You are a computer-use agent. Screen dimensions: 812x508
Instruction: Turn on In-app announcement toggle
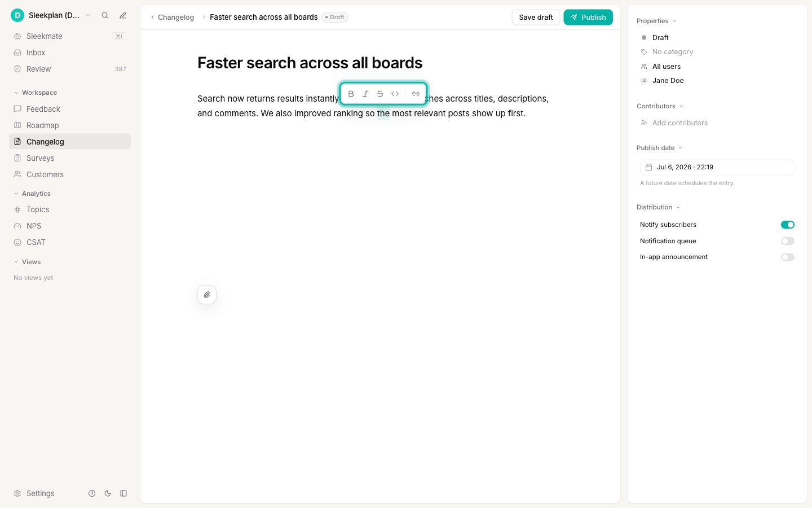coord(788,257)
